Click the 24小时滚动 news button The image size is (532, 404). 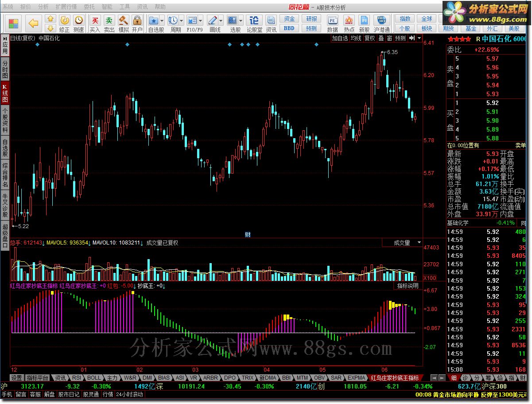coord(129,394)
